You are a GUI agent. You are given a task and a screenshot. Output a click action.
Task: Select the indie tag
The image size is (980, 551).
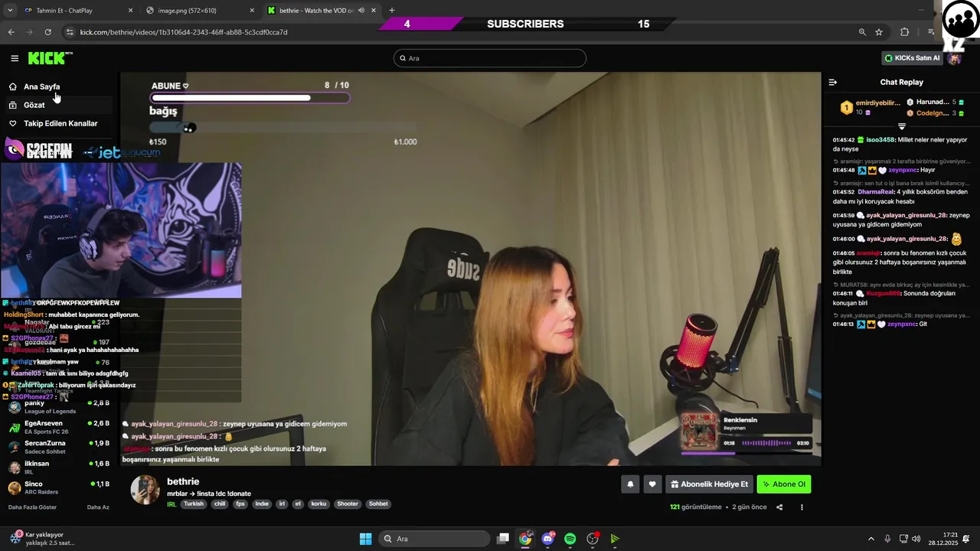pos(262,504)
